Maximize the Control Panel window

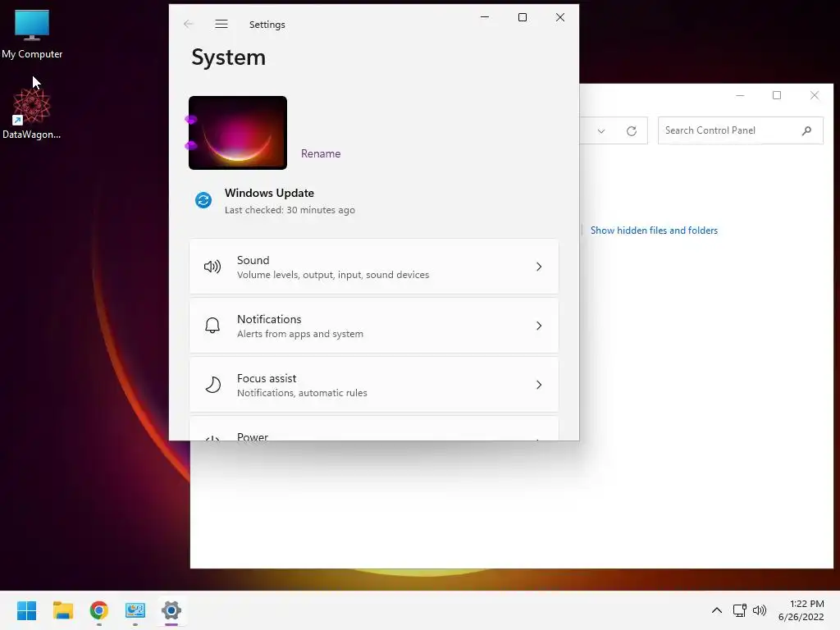(777, 95)
